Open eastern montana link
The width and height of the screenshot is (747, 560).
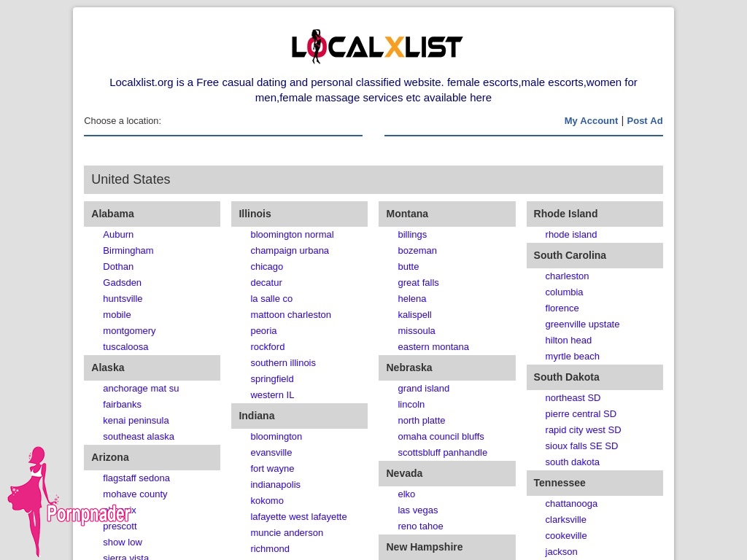coord(433,346)
